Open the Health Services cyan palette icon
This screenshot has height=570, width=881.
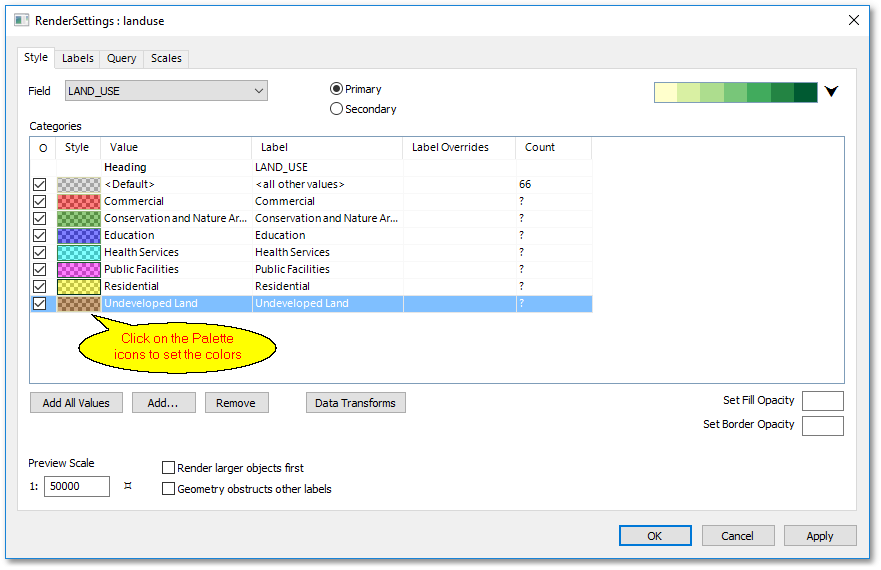[79, 252]
